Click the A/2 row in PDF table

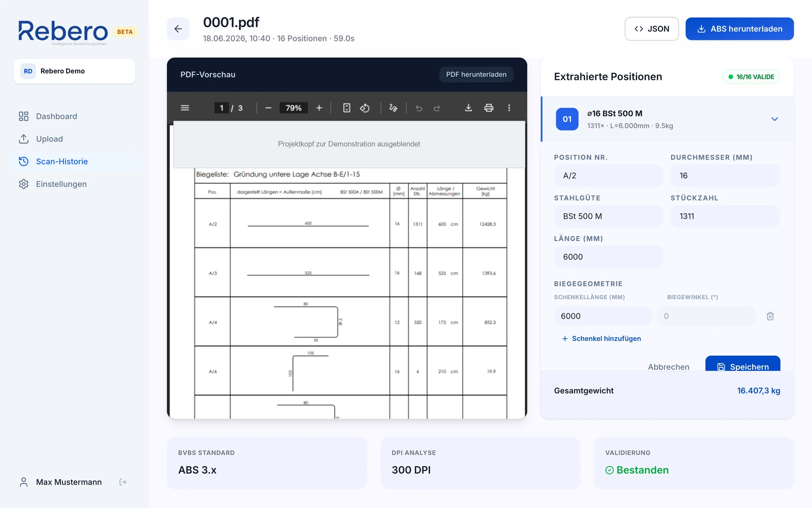[350, 224]
